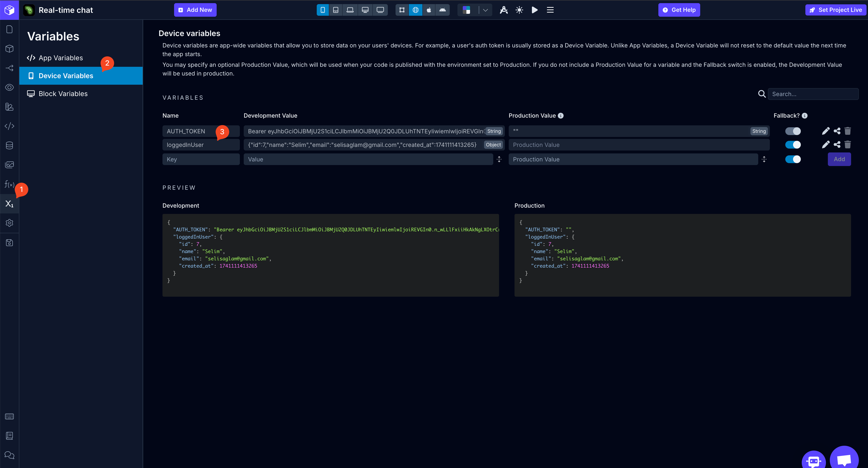The height and width of the screenshot is (468, 868).
Task: Select mobile phone device view
Action: (x=323, y=10)
